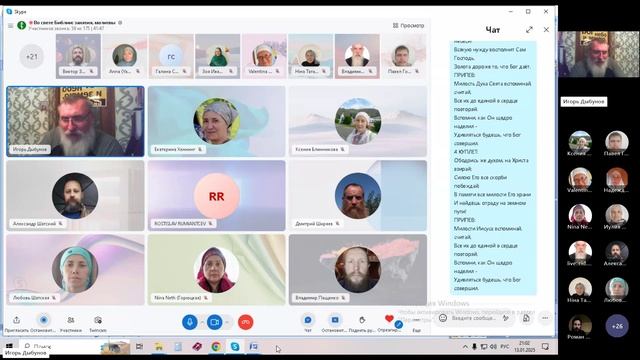Open the hamburger menu in Skype header
The height and width of the screenshot is (360, 640).
click(x=10, y=26)
